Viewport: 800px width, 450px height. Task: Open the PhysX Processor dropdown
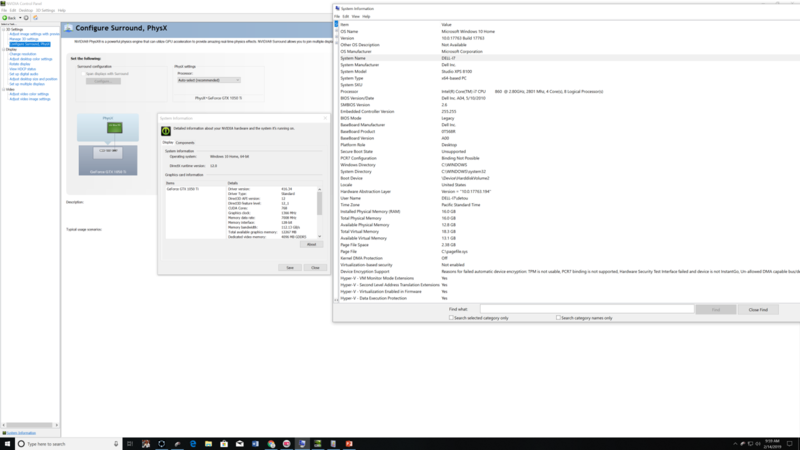click(x=208, y=80)
